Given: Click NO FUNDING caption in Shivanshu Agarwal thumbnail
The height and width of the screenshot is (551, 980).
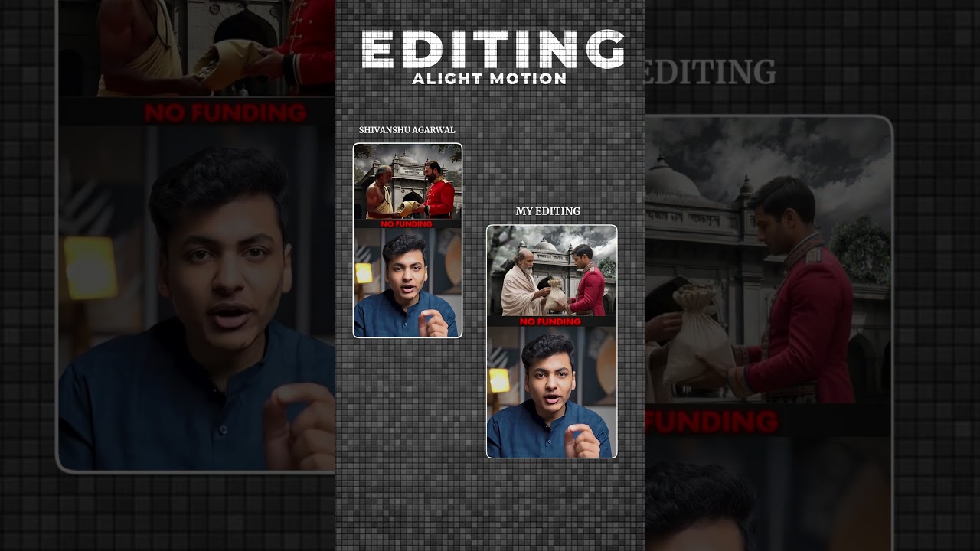Looking at the screenshot, I should pyautogui.click(x=407, y=224).
